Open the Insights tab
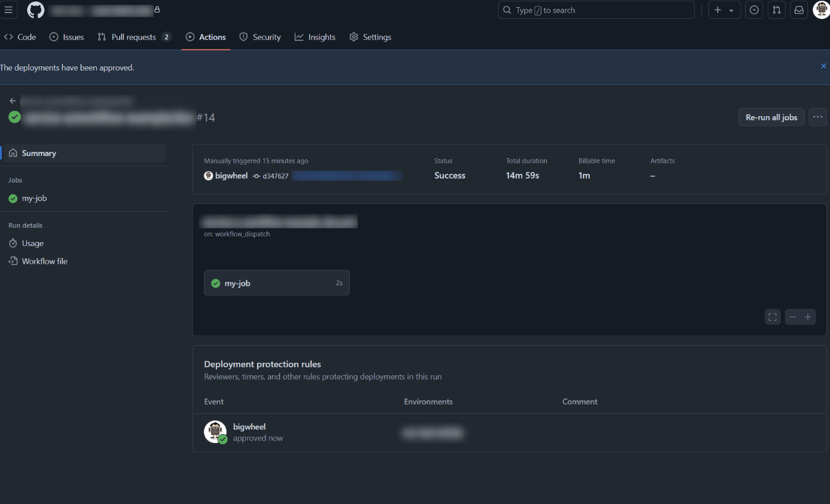 pos(315,37)
